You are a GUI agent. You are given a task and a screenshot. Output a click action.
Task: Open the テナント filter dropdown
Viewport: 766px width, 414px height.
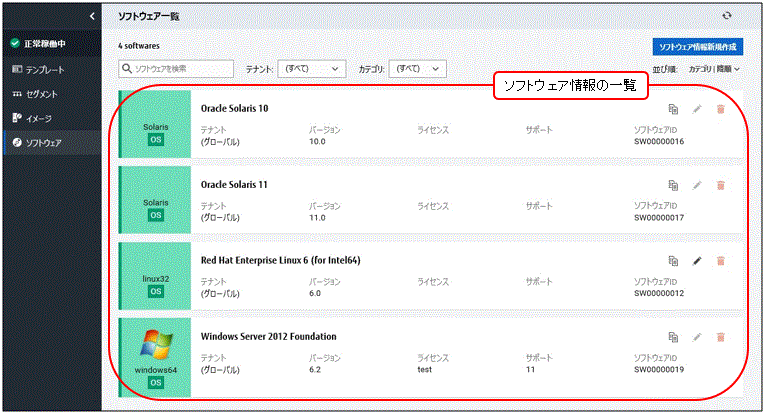tap(312, 69)
